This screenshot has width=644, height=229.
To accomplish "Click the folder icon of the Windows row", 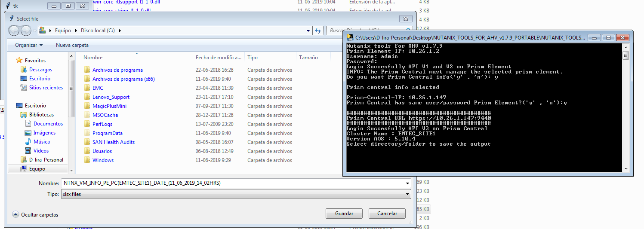I will (87, 160).
